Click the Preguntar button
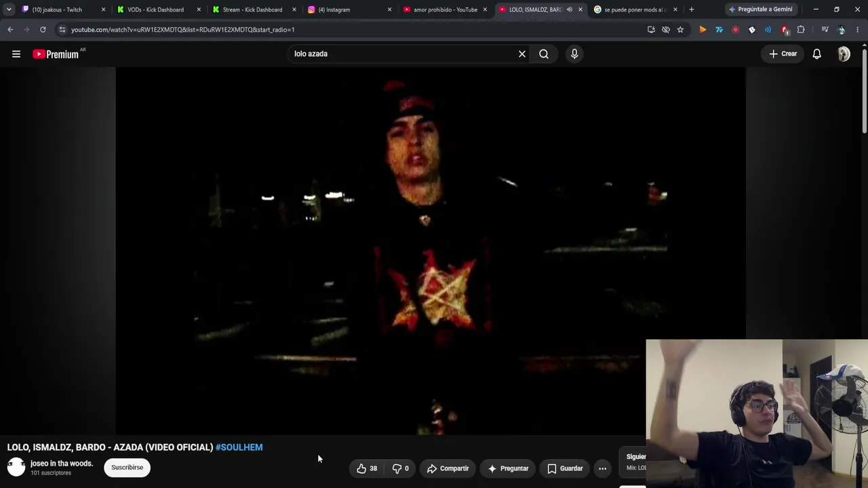This screenshot has height=488, width=868. pyautogui.click(x=508, y=468)
